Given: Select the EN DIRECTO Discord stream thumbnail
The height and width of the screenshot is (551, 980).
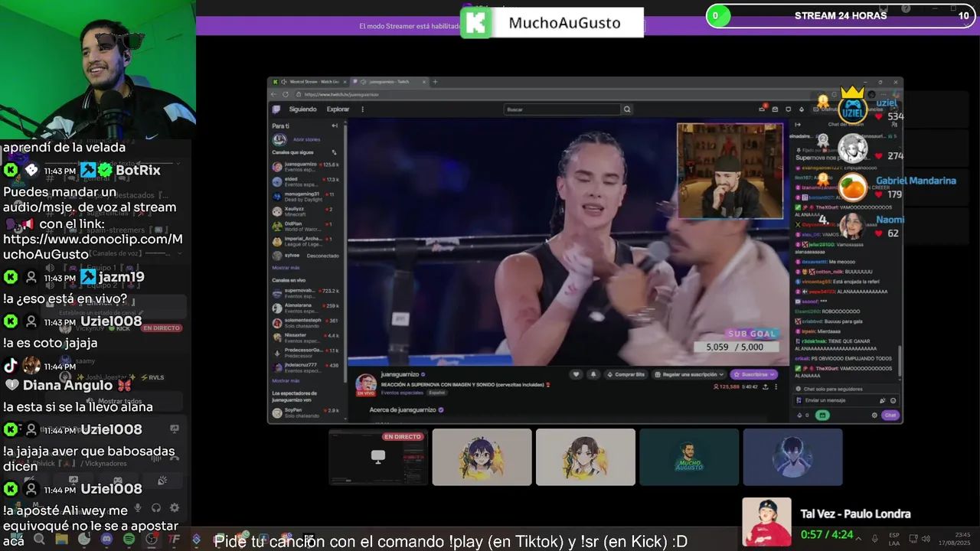Looking at the screenshot, I should 378,457.
